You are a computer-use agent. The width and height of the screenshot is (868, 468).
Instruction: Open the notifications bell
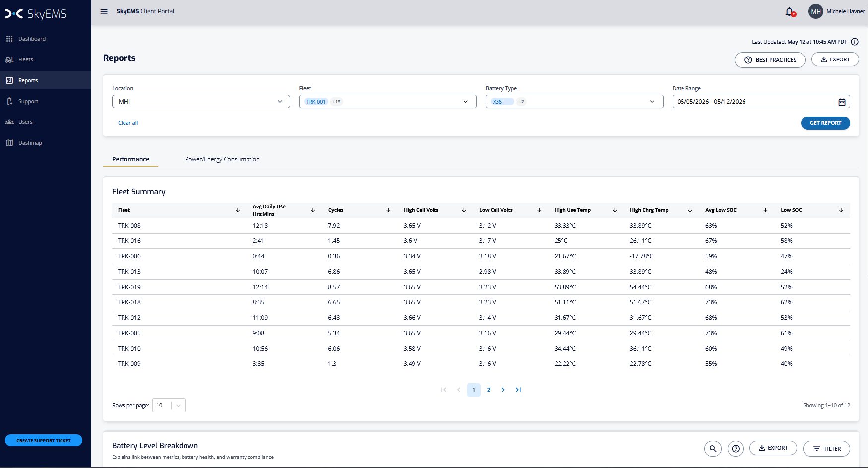790,11
